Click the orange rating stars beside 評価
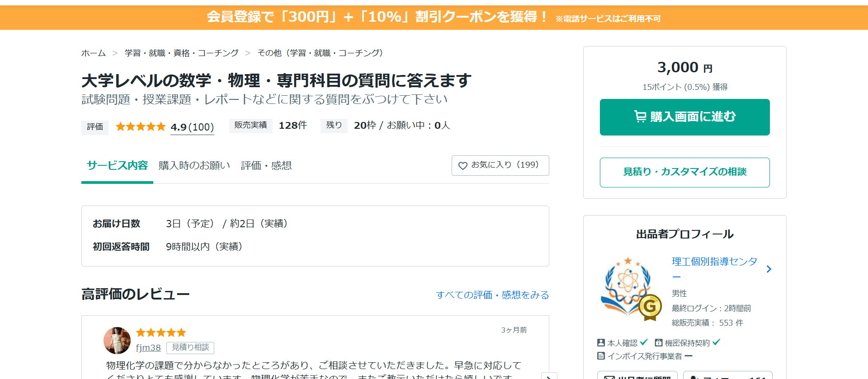 click(x=141, y=127)
